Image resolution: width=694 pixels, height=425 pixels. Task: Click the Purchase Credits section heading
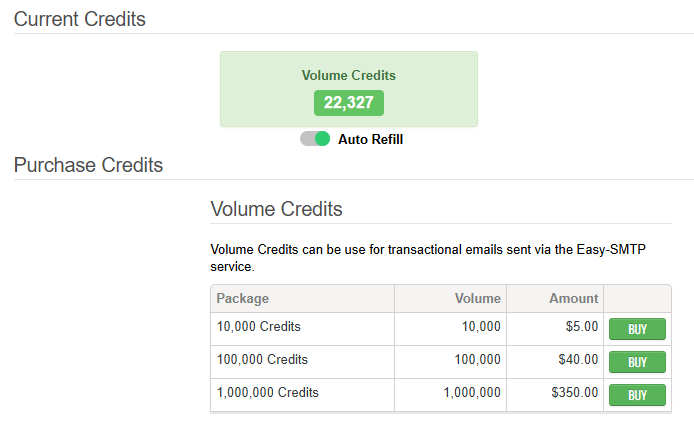(88, 165)
